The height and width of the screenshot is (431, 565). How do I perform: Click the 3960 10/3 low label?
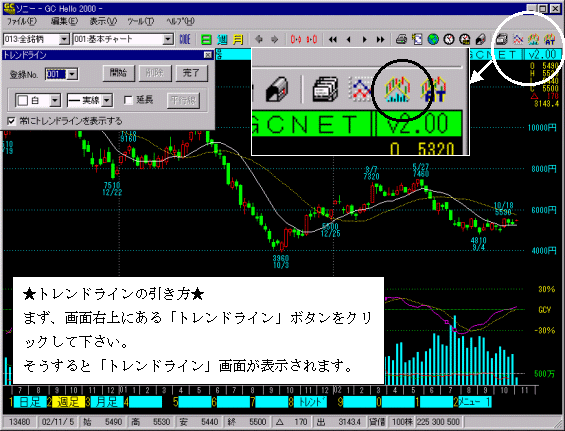click(x=281, y=262)
